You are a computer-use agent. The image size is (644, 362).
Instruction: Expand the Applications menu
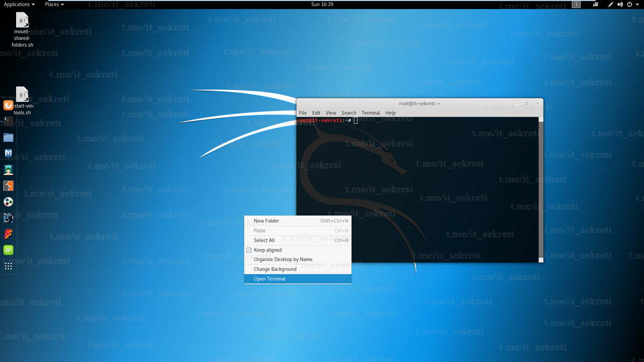19,4
